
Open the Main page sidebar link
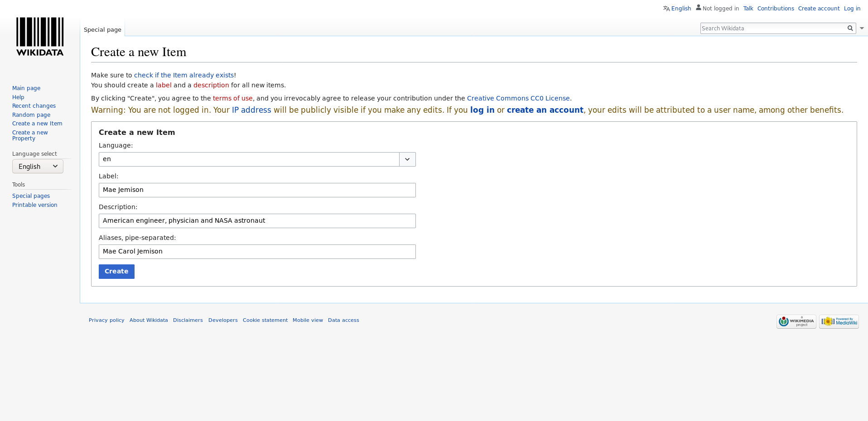[x=26, y=88]
